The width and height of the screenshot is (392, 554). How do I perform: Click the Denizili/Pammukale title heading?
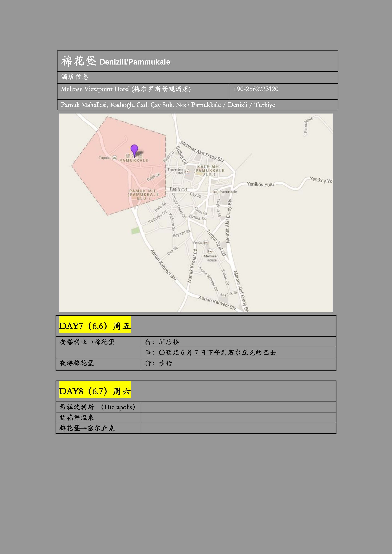point(135,62)
